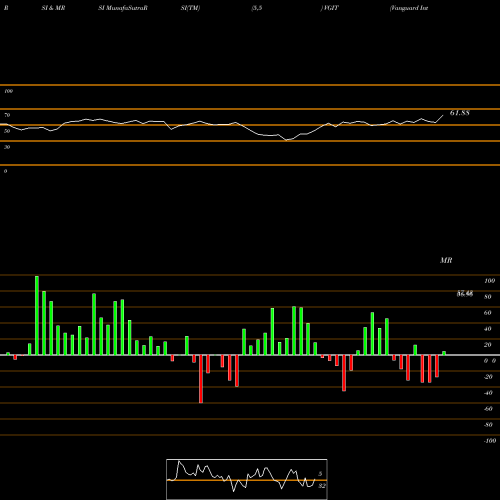Screen dimensions: 500x500
Task: Click the 30 level label on RSI axis
Action: [7, 147]
